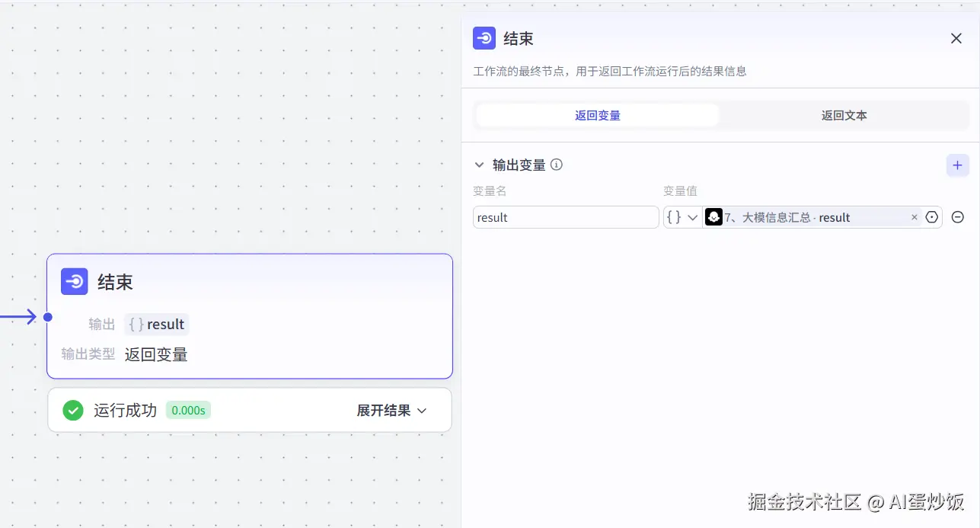Remove the result variable row

click(x=958, y=217)
